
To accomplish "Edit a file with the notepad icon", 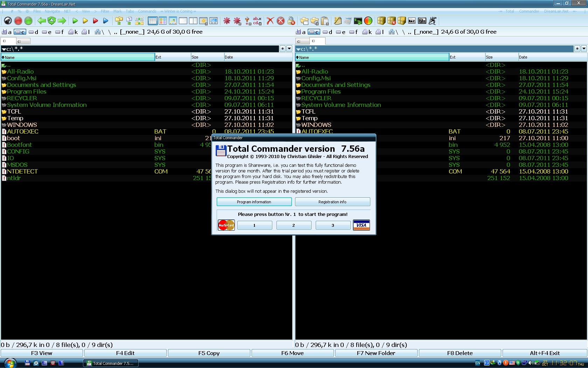I will pos(337,21).
